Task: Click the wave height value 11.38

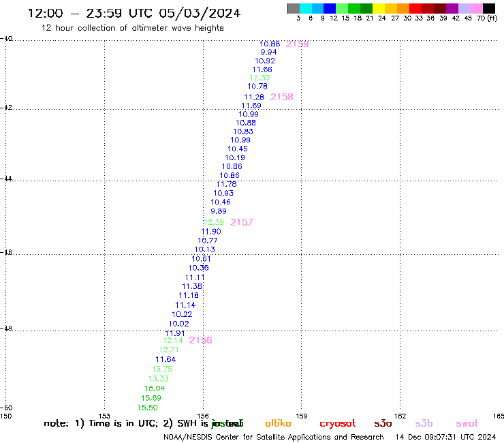Action: [192, 286]
